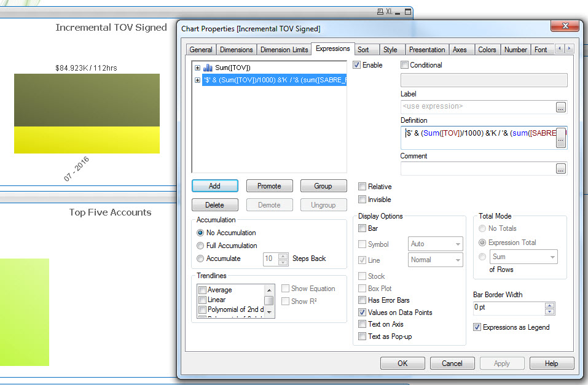Open the Definition expression editor ellipsis button
The height and width of the screenshot is (385, 588).
coord(560,138)
